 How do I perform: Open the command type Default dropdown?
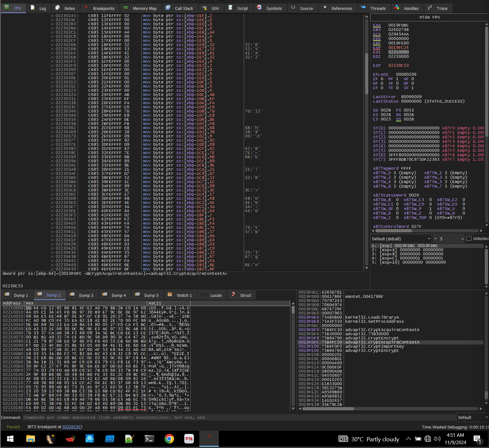(x=473, y=417)
